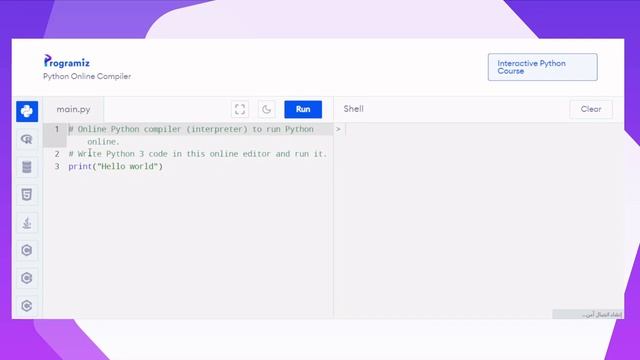Select the C compiler icon below Java
This screenshot has height=360, width=640.
tap(27, 250)
